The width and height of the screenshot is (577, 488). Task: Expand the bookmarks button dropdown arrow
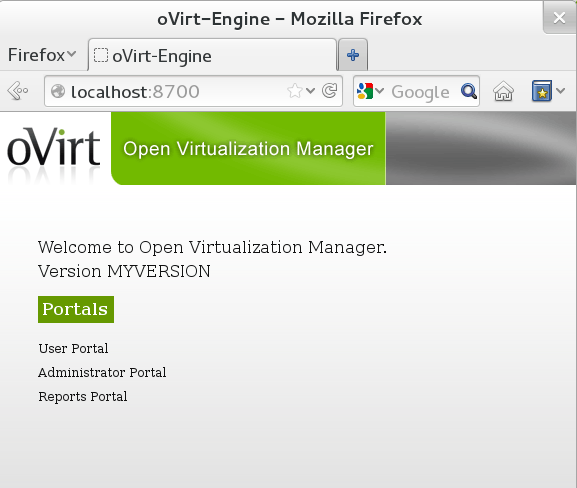[x=560, y=90]
